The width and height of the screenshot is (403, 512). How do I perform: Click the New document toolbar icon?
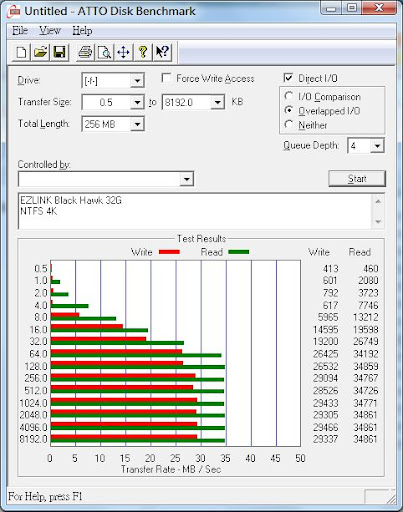point(22,52)
